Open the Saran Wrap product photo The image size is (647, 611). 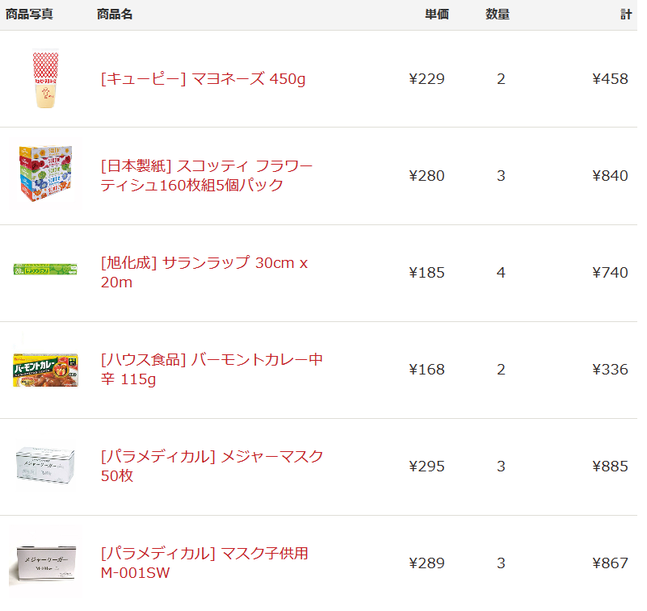pyautogui.click(x=45, y=270)
